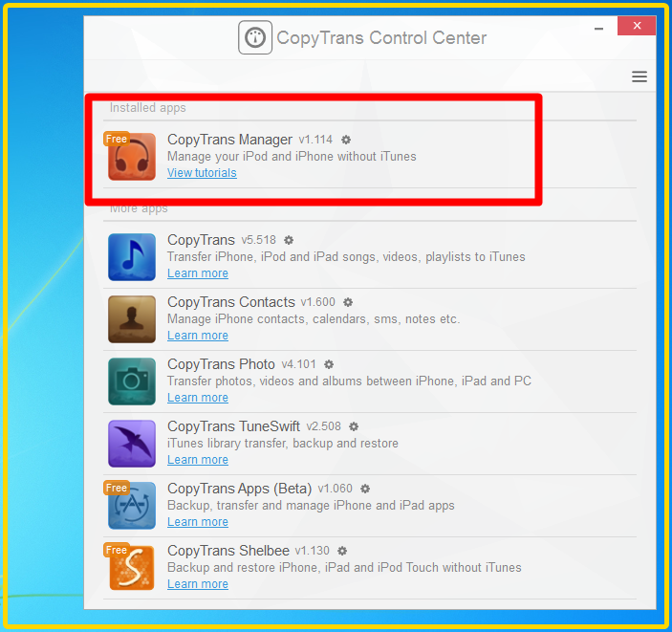Click the v5.518 version number

258,240
